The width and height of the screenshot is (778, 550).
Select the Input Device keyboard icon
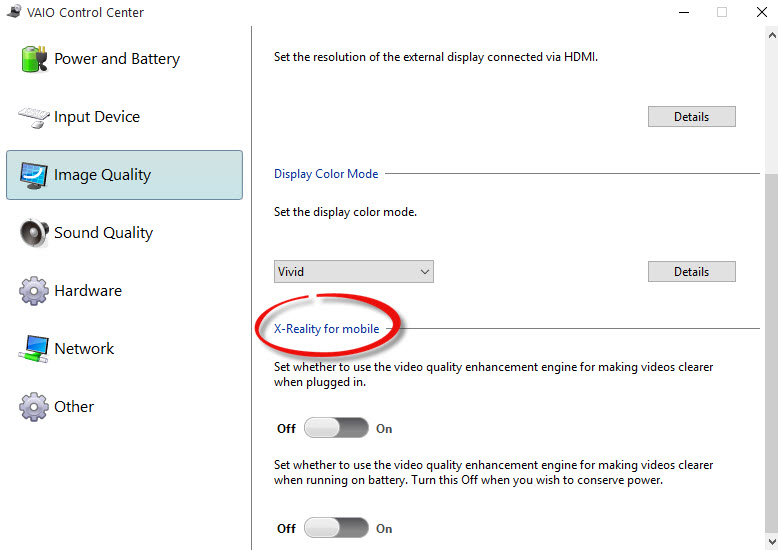pyautogui.click(x=34, y=118)
